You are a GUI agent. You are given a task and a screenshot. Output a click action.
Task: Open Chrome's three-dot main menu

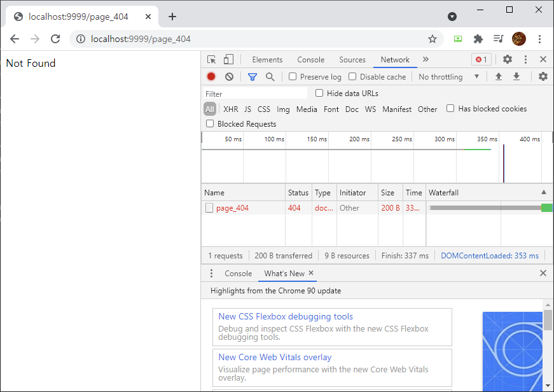[539, 39]
